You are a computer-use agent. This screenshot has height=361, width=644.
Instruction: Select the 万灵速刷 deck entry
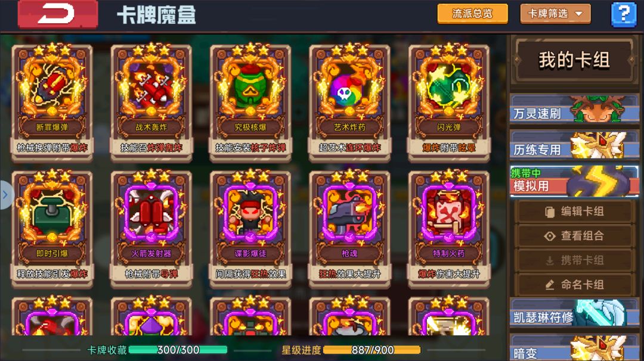pos(574,108)
